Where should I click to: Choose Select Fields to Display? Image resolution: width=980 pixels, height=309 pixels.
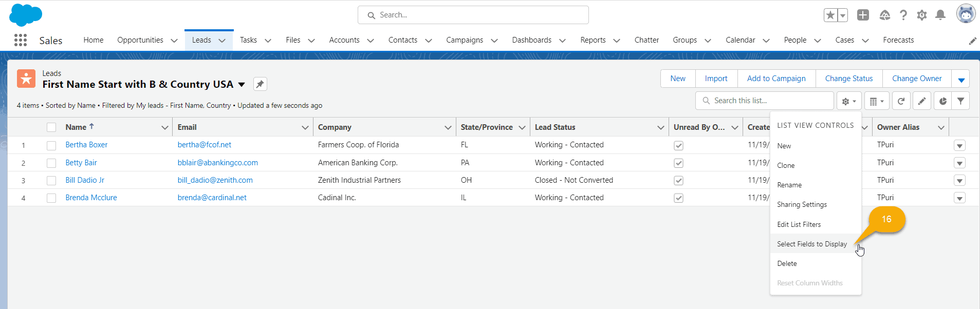(x=816, y=244)
